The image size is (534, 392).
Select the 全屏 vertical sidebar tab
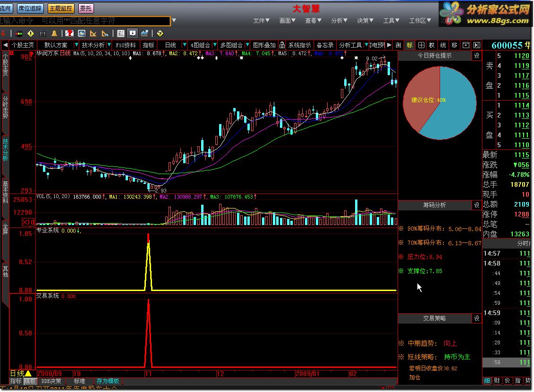coord(5,229)
